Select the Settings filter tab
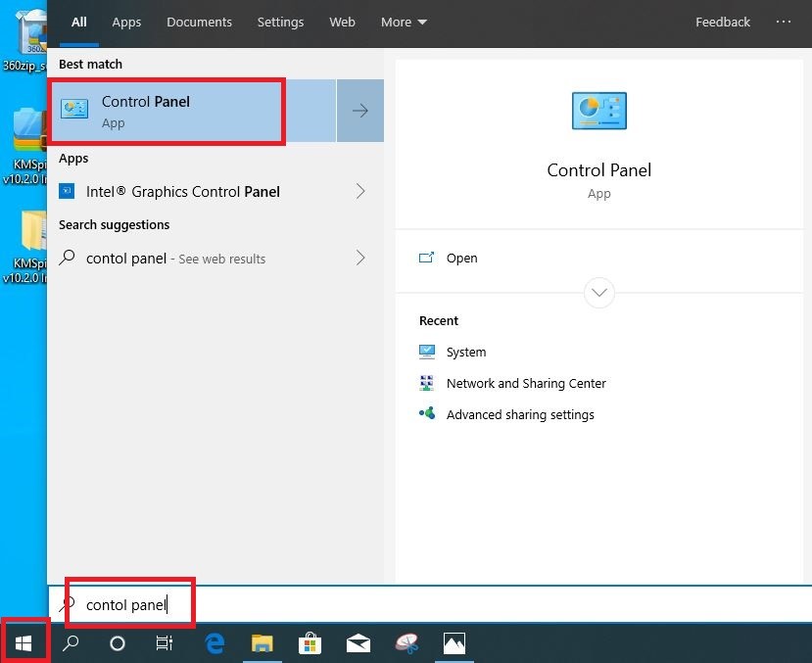The image size is (812, 663). pyautogui.click(x=280, y=22)
